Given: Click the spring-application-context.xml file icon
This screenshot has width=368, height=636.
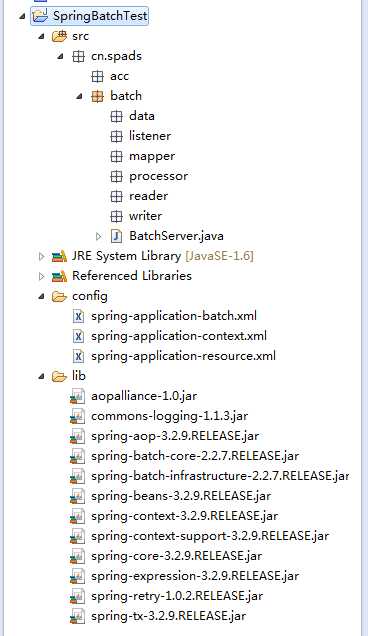Looking at the screenshot, I should (78, 336).
